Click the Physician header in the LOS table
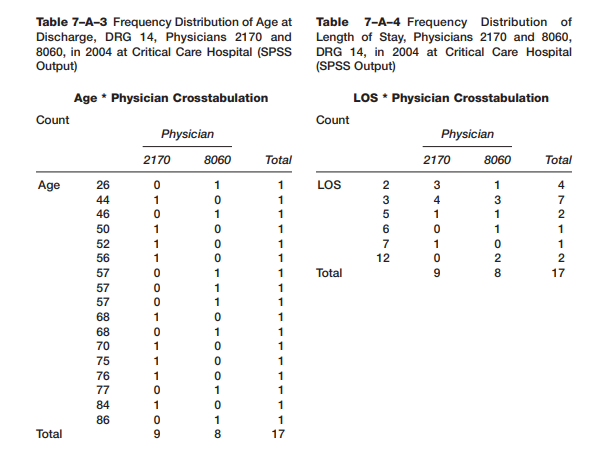Image resolution: width=602 pixels, height=455 pixels. (468, 134)
